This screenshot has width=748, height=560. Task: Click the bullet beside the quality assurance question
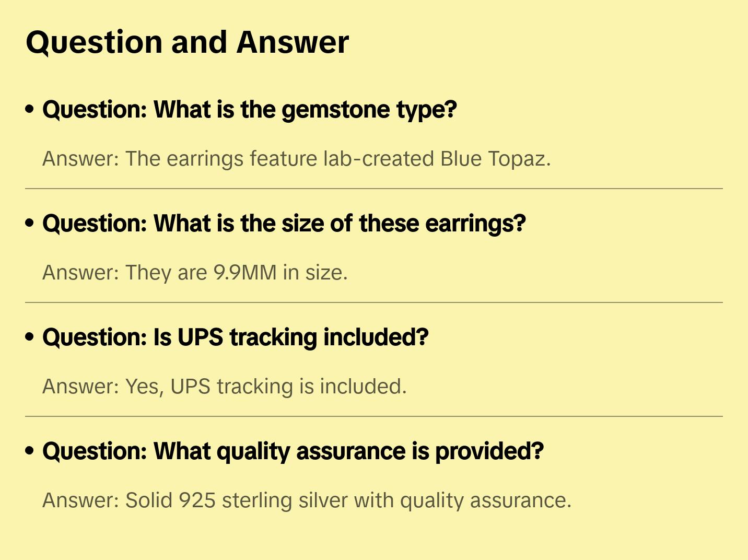[x=30, y=451]
